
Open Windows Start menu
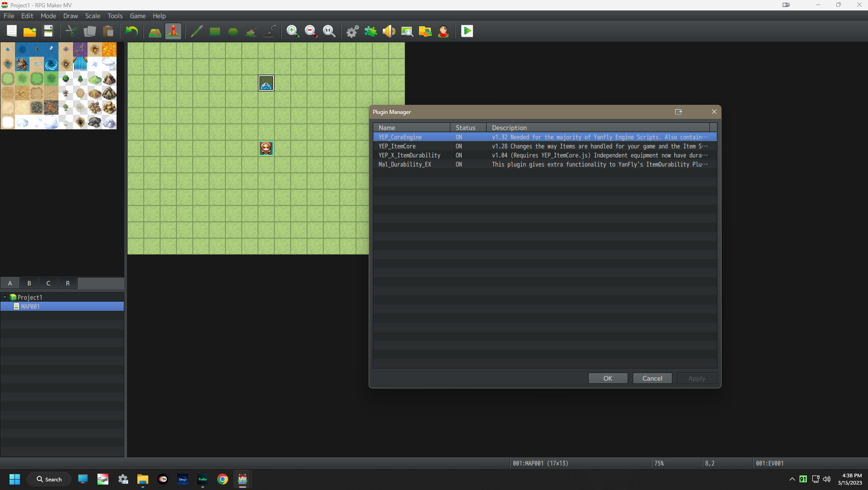tap(15, 479)
